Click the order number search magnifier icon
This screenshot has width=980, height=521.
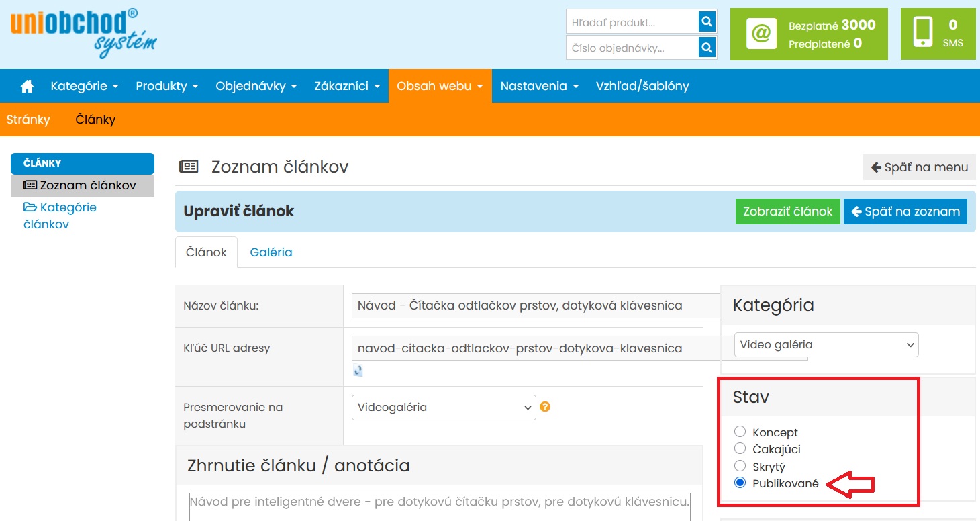706,48
